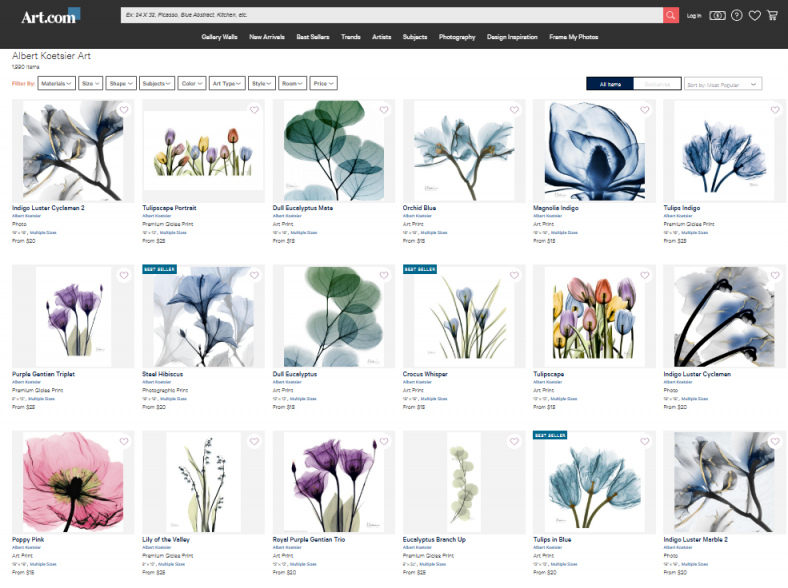Favorite Indigo Luster Cyclamen 2 with heart
The height and width of the screenshot is (588, 788).
124,110
